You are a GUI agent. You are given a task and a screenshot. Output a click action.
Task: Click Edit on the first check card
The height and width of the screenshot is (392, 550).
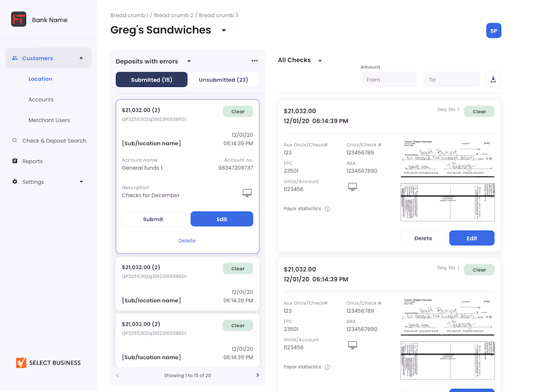click(x=472, y=238)
